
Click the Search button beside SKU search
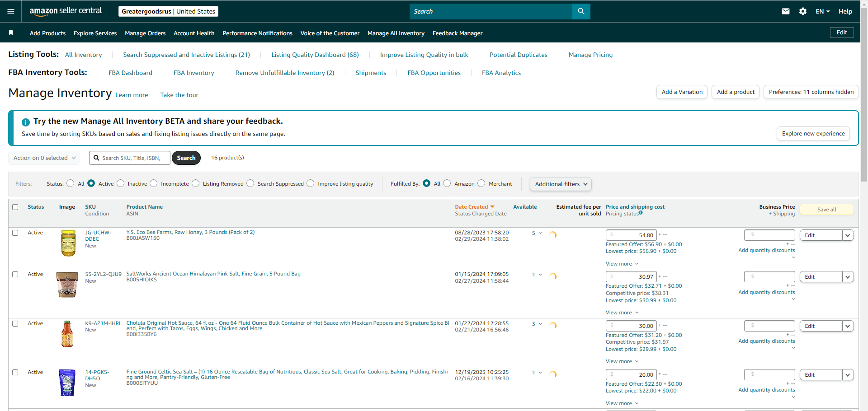tap(186, 158)
